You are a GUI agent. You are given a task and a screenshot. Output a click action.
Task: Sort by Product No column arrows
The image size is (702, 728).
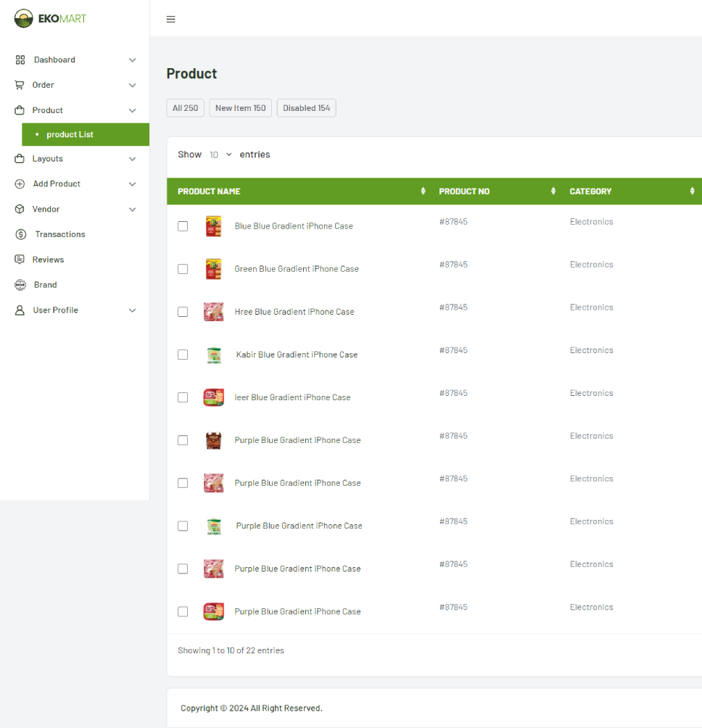(553, 191)
